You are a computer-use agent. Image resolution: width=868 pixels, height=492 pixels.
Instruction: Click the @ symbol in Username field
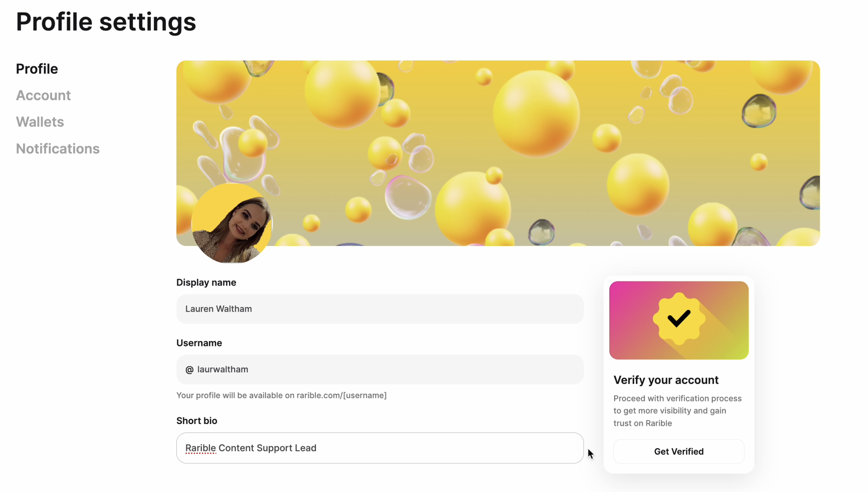189,370
